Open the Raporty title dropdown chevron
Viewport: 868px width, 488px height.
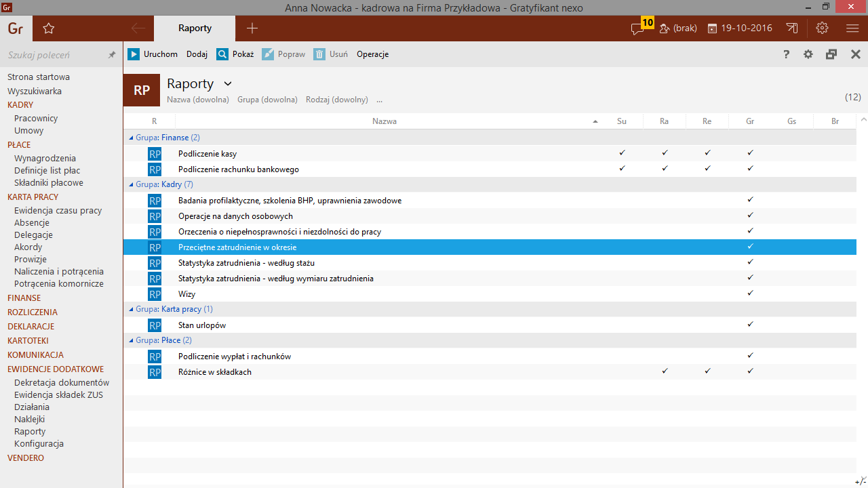pos(228,84)
